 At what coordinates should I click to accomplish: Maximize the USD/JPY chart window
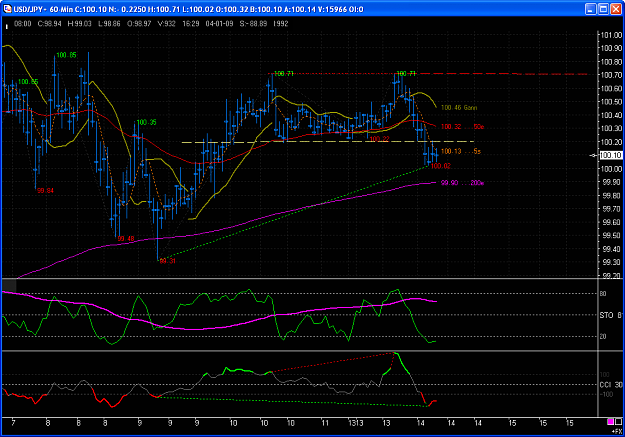click(603, 9)
